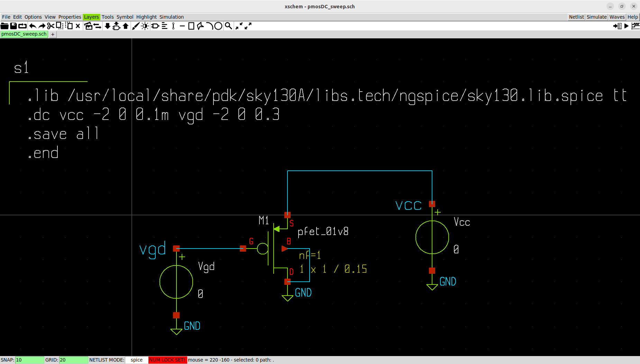Image resolution: width=640 pixels, height=364 pixels.
Task: Open the Simulation menu
Action: click(172, 17)
